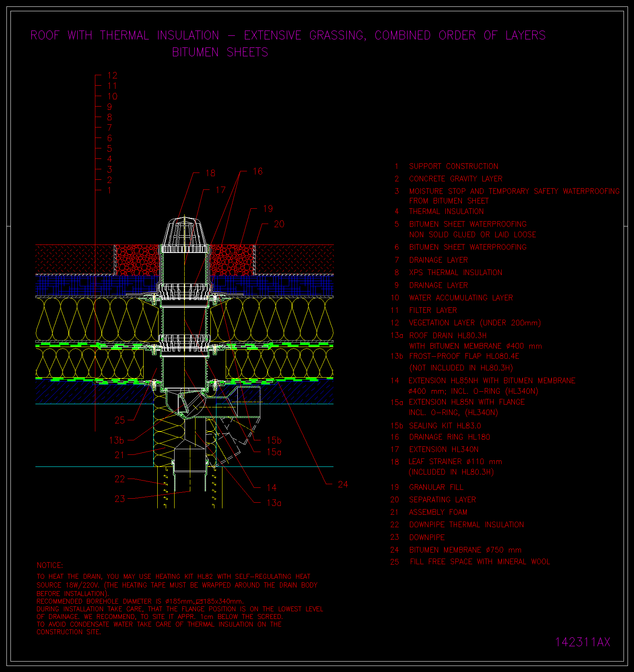Viewport: 634px width, 672px height.
Task: Select the 'BITUMEN SHEETS' subtitle text
Action: 220,52
